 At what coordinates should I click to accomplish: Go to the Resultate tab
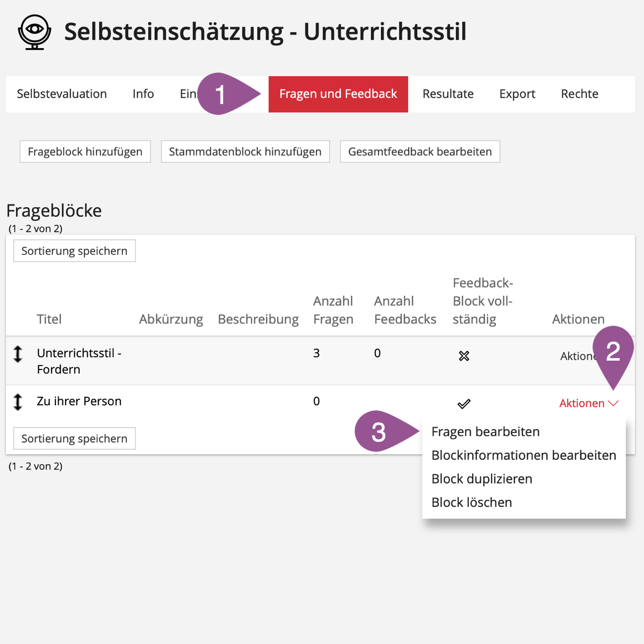448,94
